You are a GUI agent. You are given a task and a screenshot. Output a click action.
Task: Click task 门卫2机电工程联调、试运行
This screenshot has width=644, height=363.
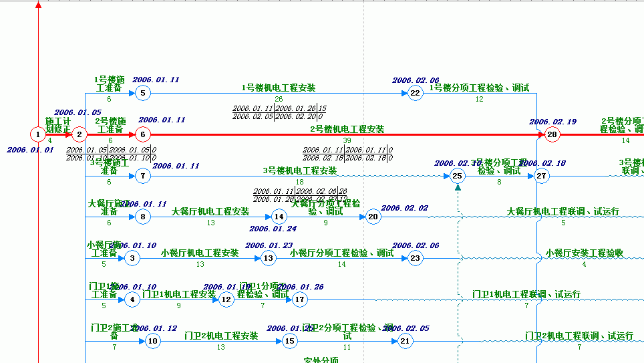click(x=579, y=336)
